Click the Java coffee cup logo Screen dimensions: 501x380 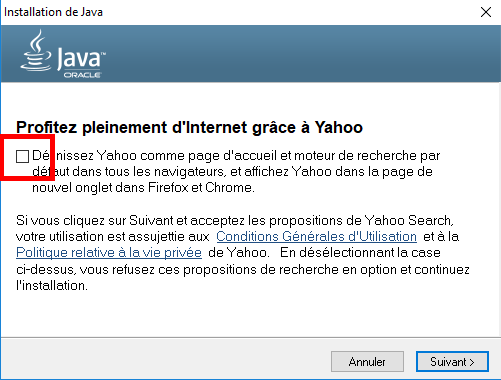point(36,50)
